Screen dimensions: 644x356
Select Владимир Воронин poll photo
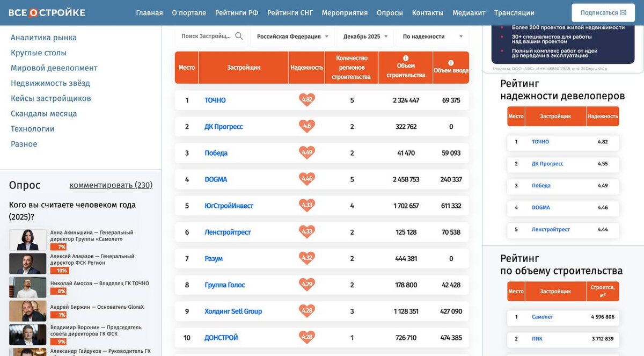click(27, 335)
